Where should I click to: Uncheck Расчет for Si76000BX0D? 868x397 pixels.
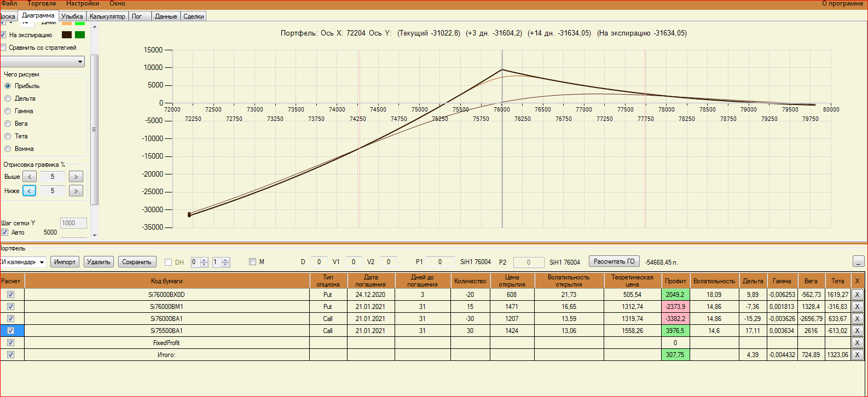10,295
